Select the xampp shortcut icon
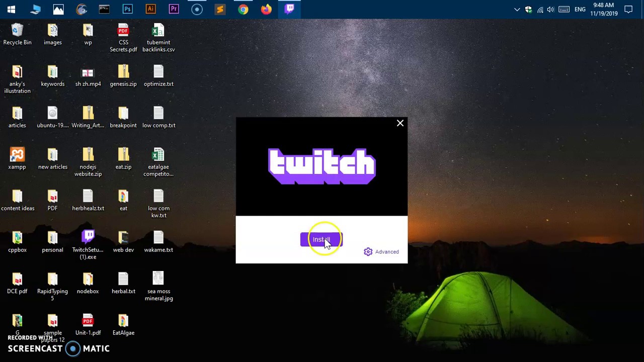 pyautogui.click(x=17, y=159)
